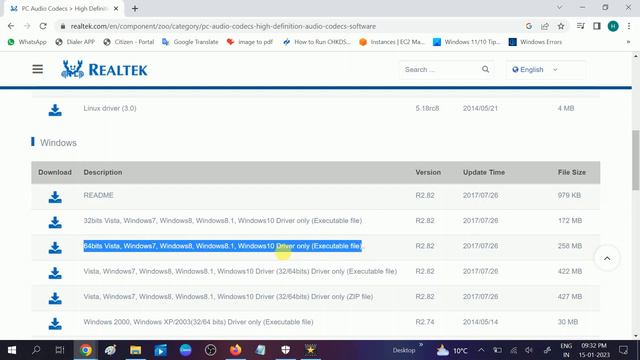640x360 pixels.
Task: Open clock showing 09:32 PM
Action: [x=594, y=350]
